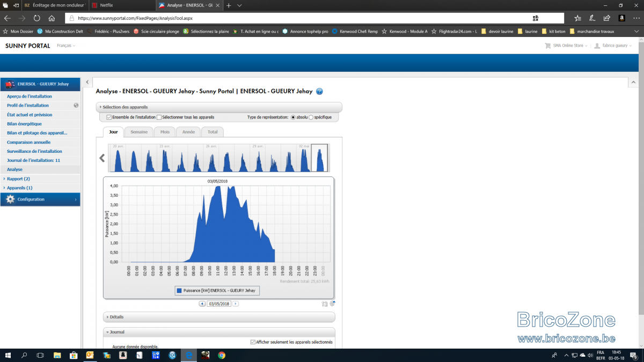Click the chart export icon below graph
644x362 pixels.
[x=325, y=304]
